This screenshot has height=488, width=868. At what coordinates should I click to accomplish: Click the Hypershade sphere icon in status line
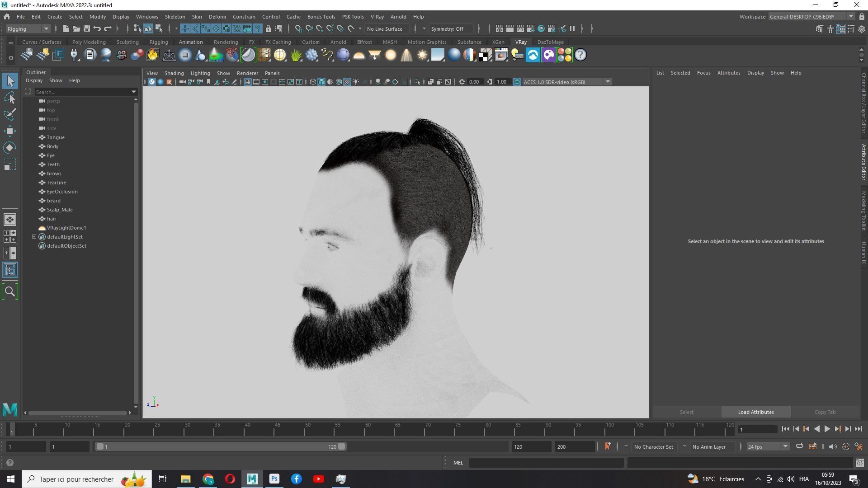coord(541,29)
